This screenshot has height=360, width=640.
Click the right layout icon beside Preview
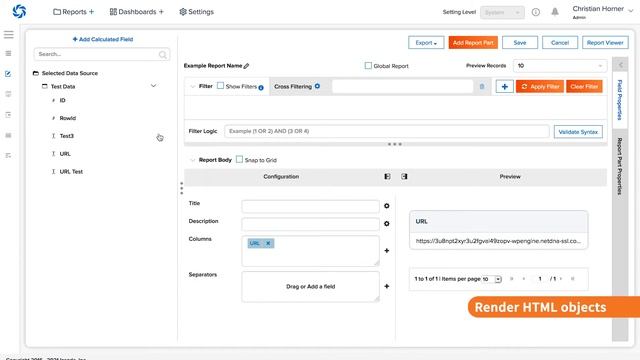tap(404, 176)
